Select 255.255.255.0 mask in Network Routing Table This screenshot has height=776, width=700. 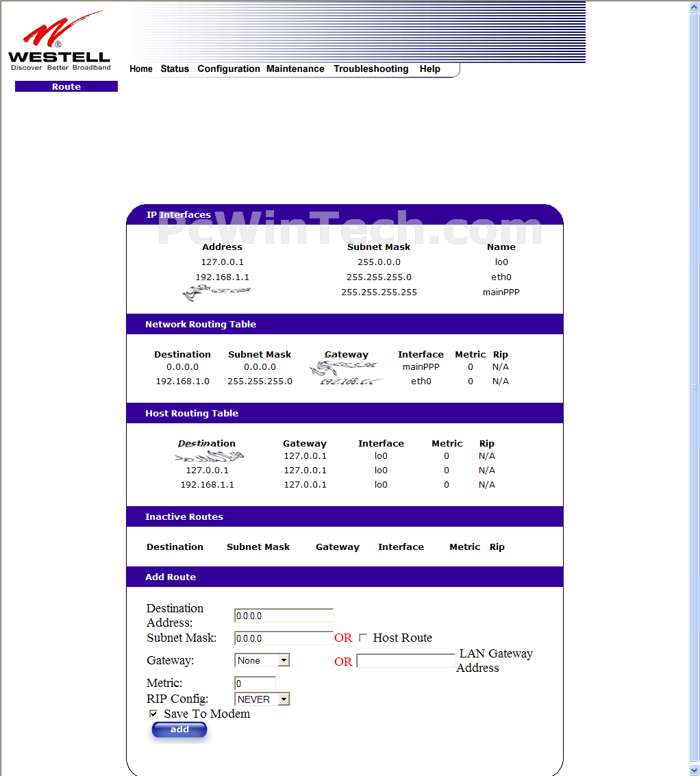(260, 381)
